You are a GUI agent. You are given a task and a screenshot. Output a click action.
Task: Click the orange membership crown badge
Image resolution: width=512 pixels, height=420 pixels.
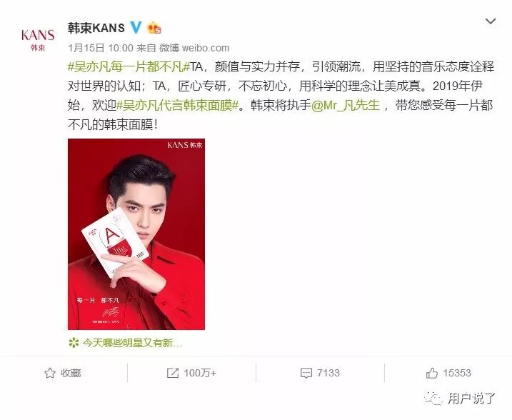pos(154,28)
